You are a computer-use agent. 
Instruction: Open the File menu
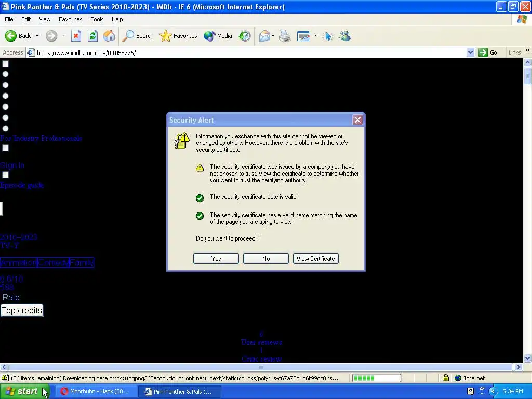pyautogui.click(x=9, y=19)
